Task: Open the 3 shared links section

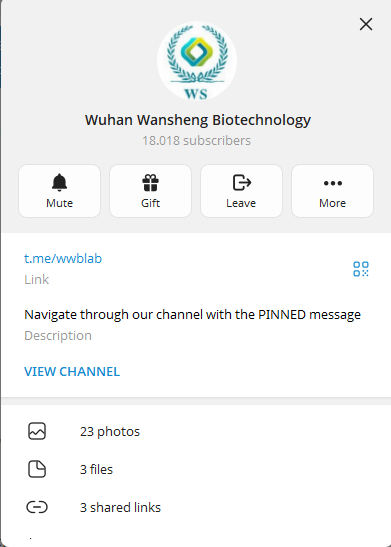Action: pyautogui.click(x=195, y=507)
